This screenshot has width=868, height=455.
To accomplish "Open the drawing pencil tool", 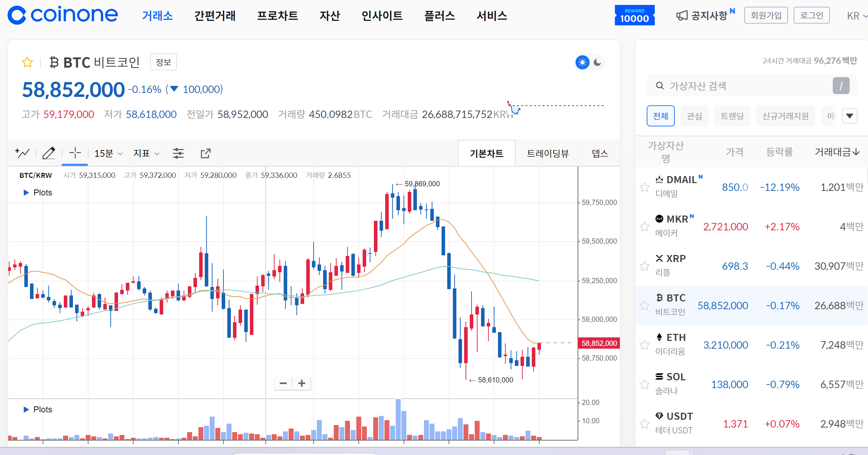I will click(x=49, y=153).
